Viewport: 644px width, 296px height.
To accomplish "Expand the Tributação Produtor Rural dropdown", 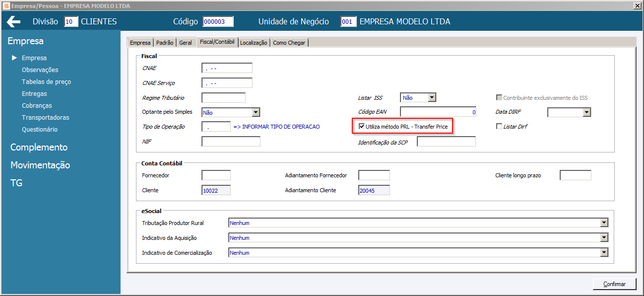I will pyautogui.click(x=604, y=223).
